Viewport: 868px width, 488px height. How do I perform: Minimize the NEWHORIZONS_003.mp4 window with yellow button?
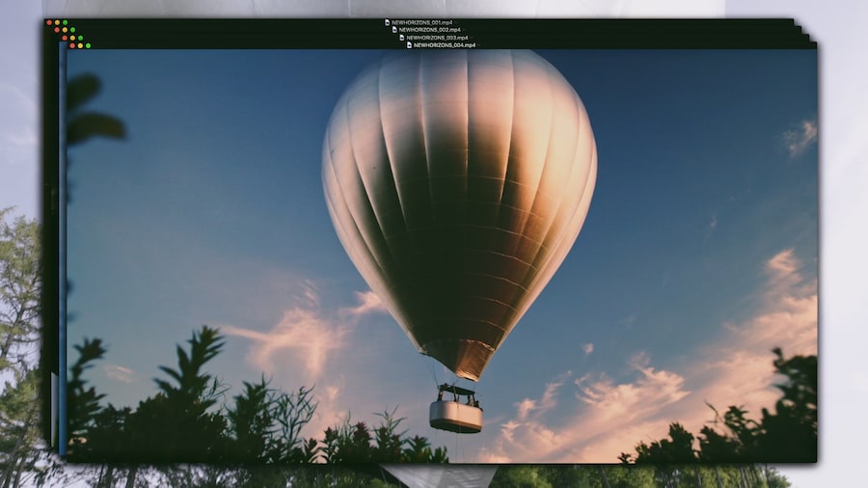tap(72, 38)
